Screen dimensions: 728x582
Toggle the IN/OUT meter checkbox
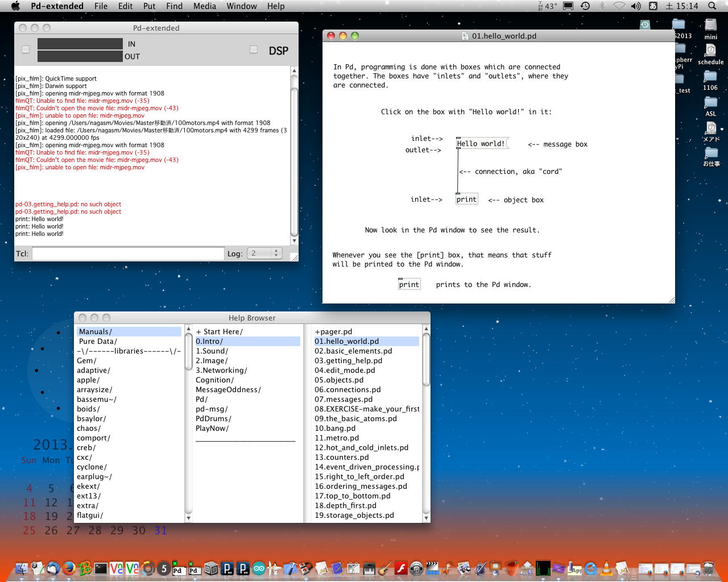(x=26, y=50)
